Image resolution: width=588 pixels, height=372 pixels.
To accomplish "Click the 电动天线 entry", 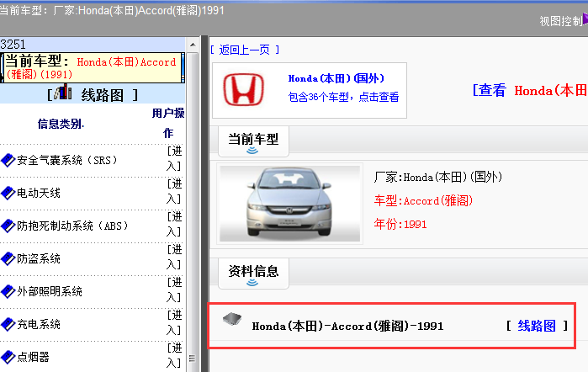I will tap(39, 193).
